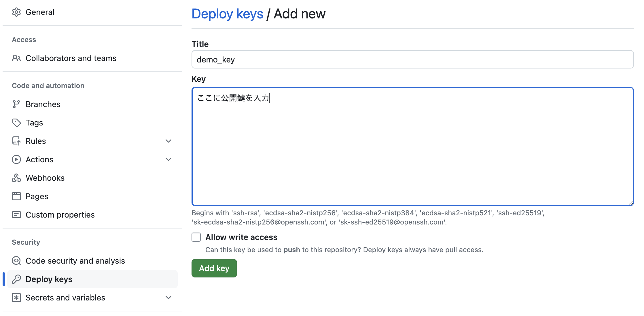644x316 pixels.
Task: Select the Deploy keys sidebar entry
Action: click(x=49, y=279)
